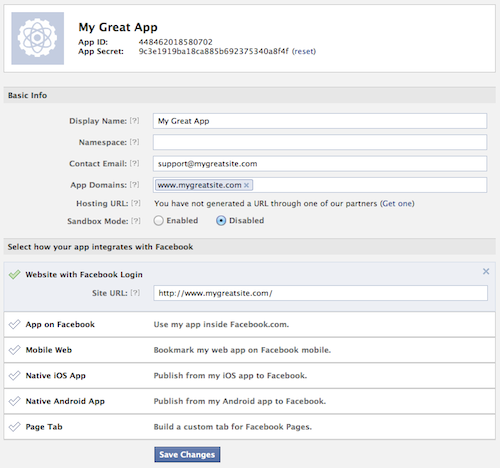Click checkmark icon beside Native Android App
This screenshot has width=500, height=468.
coord(14,401)
